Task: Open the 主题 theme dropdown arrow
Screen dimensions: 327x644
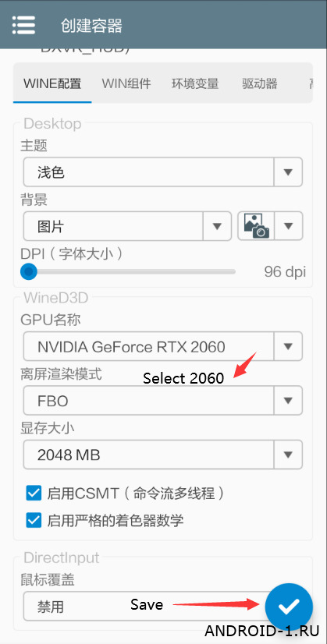Action: coord(288,172)
